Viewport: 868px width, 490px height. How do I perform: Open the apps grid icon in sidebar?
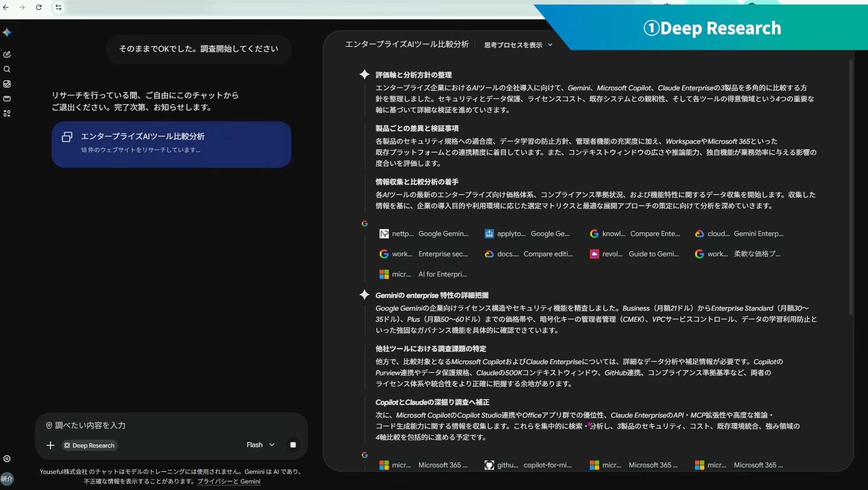(x=7, y=113)
